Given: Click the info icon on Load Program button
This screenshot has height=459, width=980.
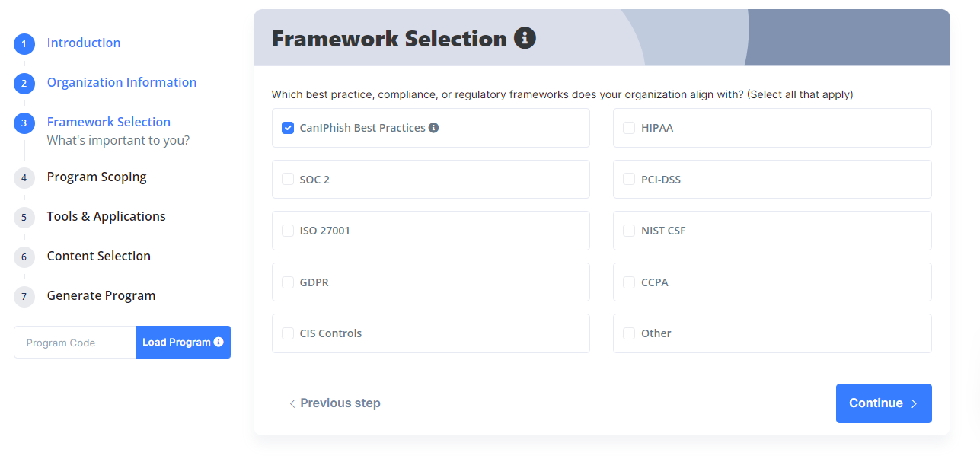Looking at the screenshot, I should [x=219, y=343].
